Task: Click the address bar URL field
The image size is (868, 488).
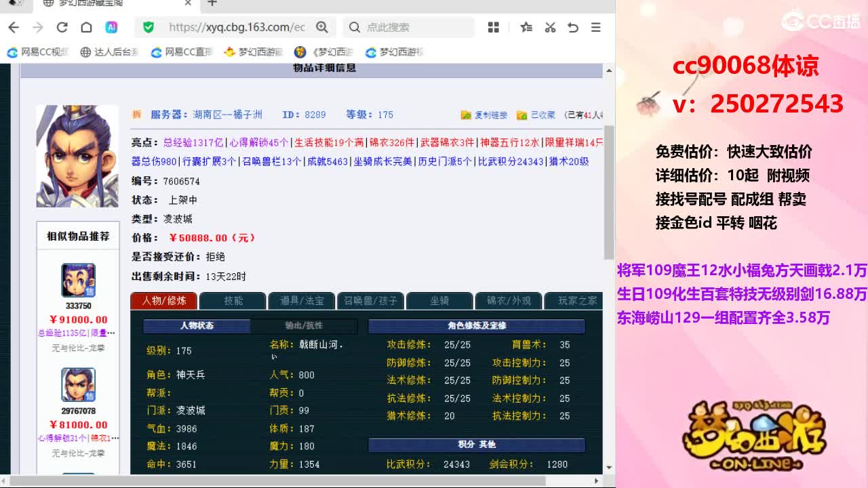Action: click(237, 27)
